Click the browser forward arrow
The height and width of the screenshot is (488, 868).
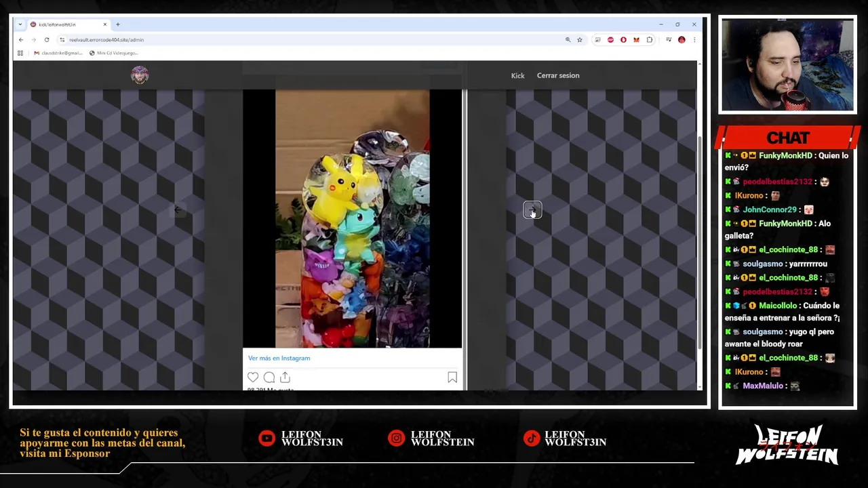click(x=33, y=40)
